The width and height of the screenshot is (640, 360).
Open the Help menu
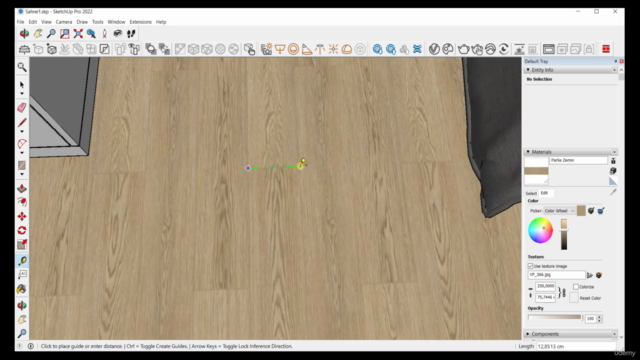pos(161,22)
